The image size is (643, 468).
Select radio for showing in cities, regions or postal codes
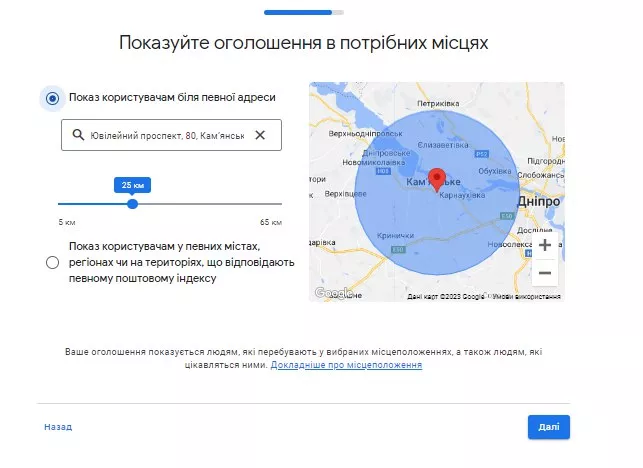pyautogui.click(x=52, y=263)
